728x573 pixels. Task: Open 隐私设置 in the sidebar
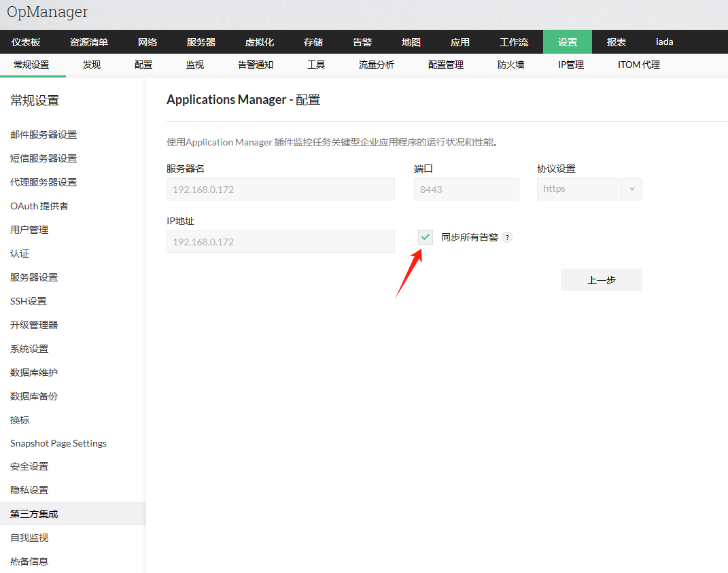29,490
